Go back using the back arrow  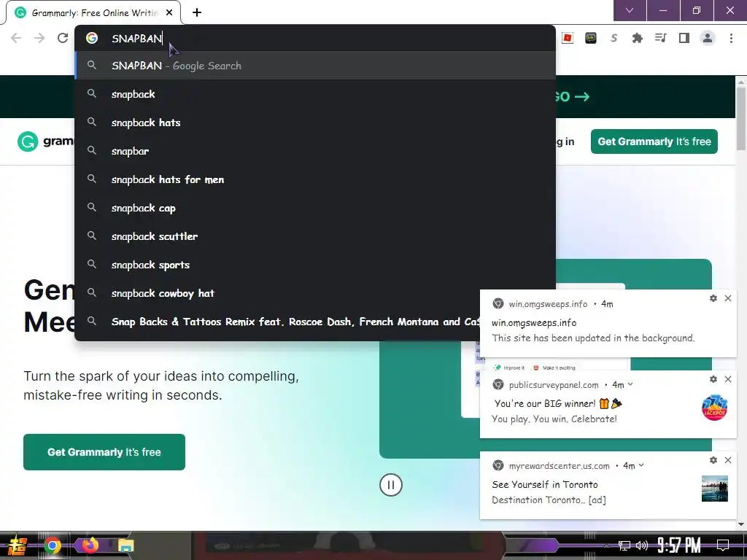pos(16,38)
